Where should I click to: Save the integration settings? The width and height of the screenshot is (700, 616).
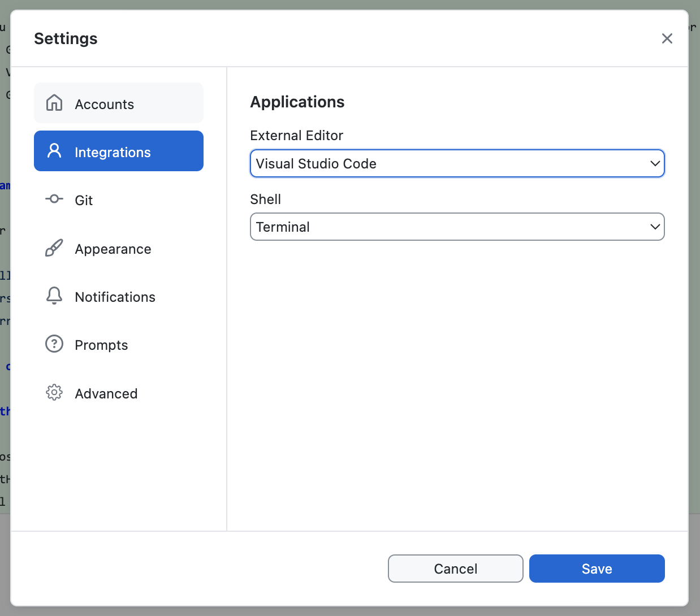coord(597,569)
